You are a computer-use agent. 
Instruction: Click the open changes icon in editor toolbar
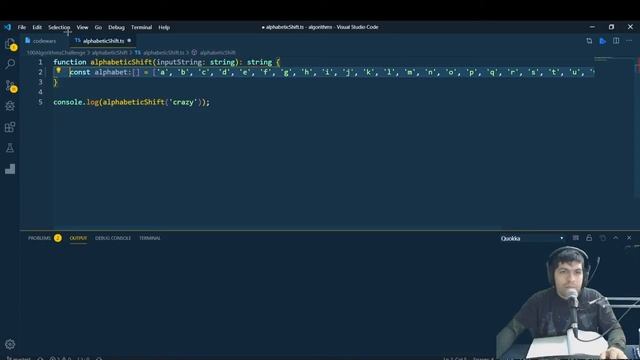[x=589, y=41]
